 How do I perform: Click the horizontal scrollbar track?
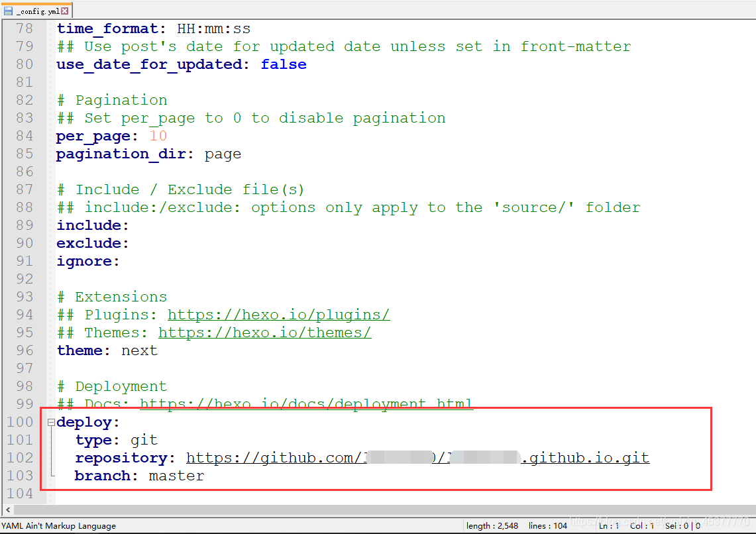(385, 509)
